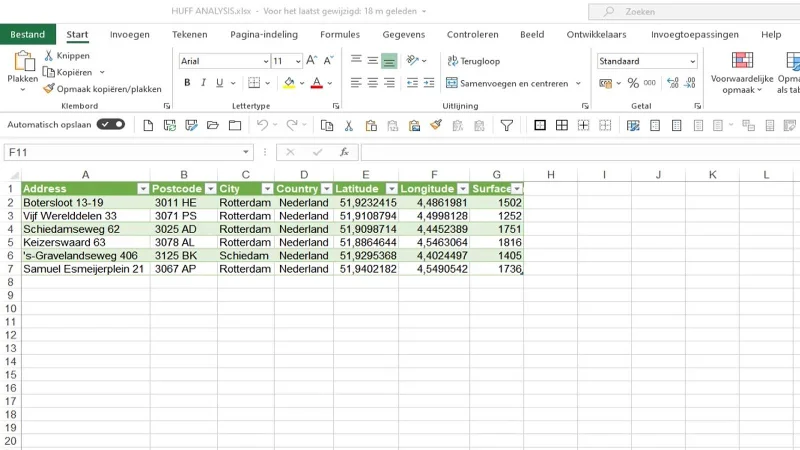
Task: Switch to the Pagina-indeling tab
Action: point(264,34)
